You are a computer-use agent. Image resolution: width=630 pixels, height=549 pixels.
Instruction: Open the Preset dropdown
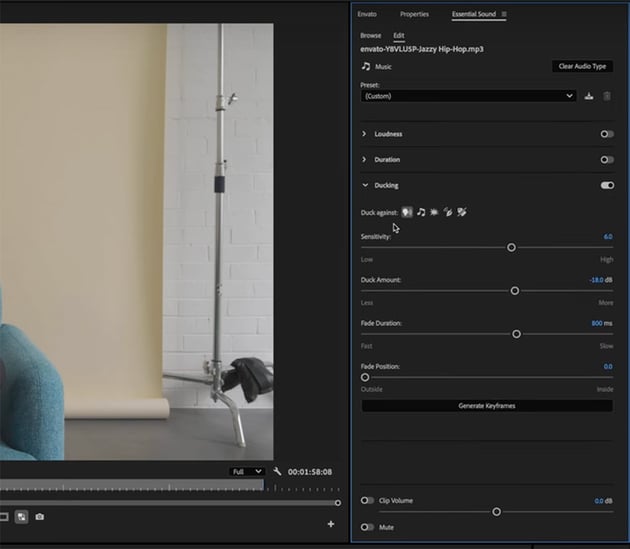pyautogui.click(x=468, y=96)
